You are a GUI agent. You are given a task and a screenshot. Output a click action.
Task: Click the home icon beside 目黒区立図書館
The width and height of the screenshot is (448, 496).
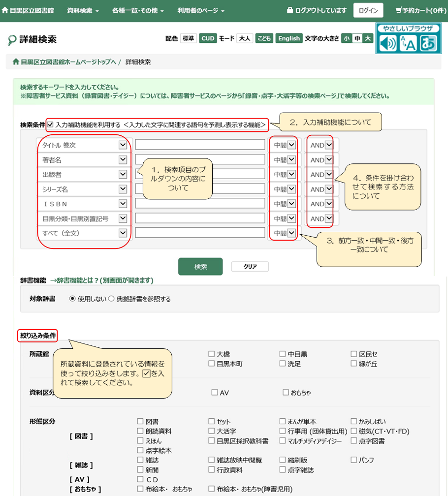tap(5, 10)
